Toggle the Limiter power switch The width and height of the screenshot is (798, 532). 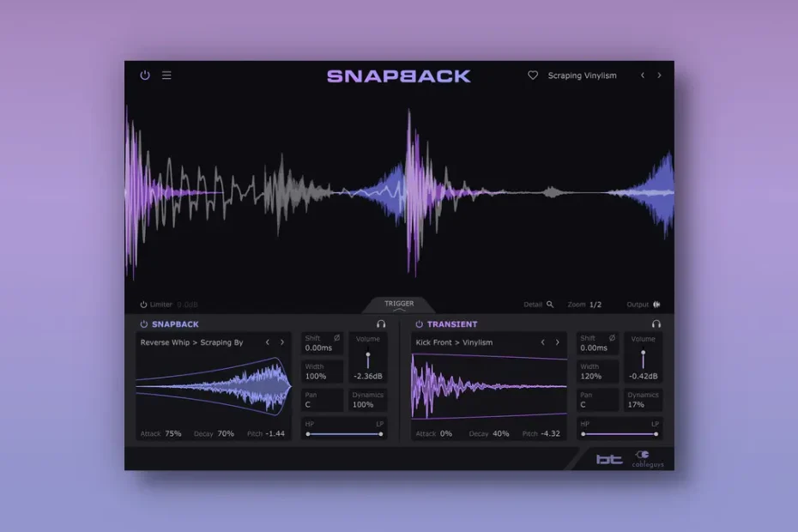[x=144, y=305]
